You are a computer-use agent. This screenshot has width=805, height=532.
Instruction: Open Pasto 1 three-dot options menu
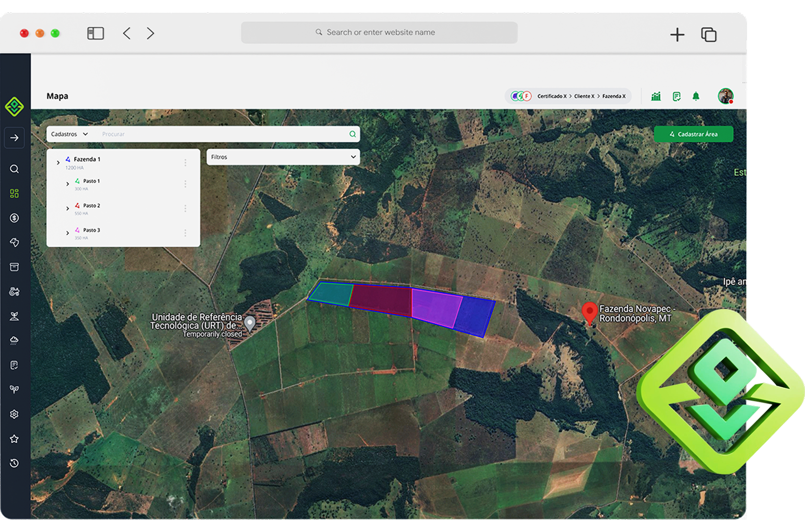point(185,184)
